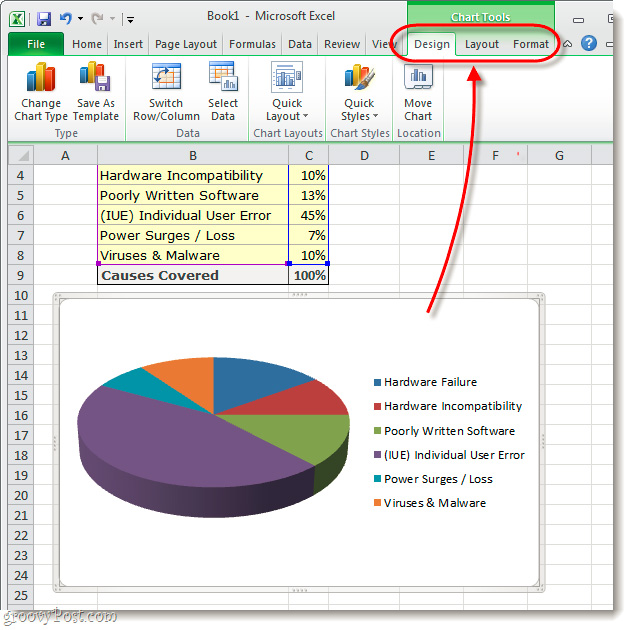Screen dimensions: 633x630
Task: Select column G header
Action: [x=559, y=155]
